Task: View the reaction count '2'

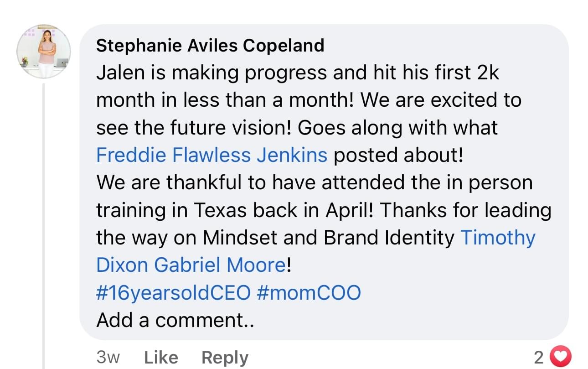Action: click(539, 357)
